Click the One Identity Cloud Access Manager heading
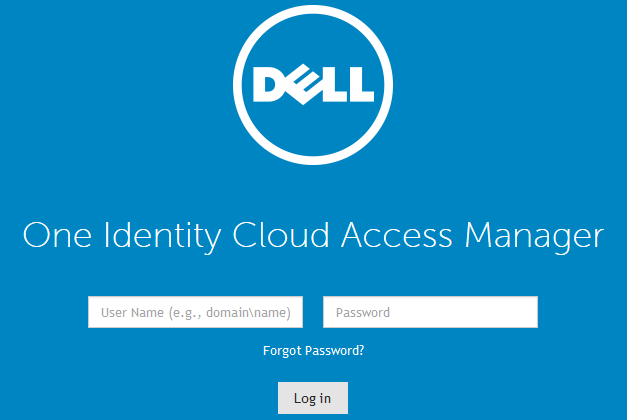 pyautogui.click(x=313, y=236)
